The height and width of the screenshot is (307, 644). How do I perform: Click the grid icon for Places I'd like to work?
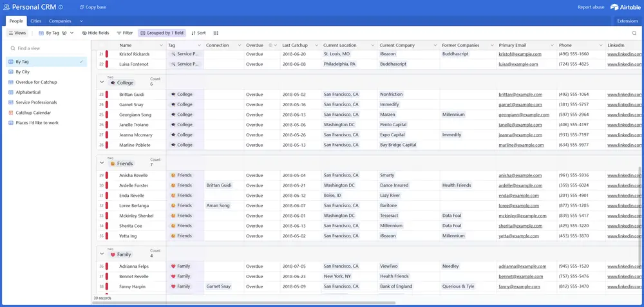[x=11, y=123]
